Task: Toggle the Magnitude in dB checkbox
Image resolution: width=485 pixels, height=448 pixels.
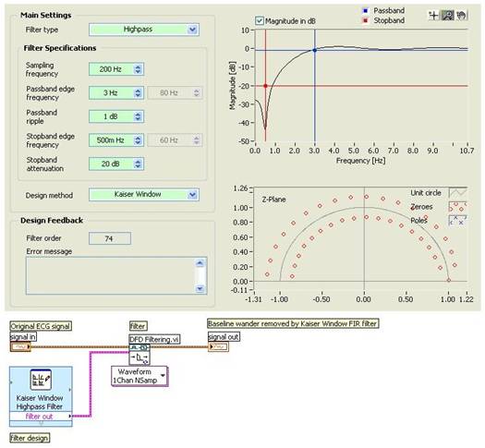Action: pos(259,21)
